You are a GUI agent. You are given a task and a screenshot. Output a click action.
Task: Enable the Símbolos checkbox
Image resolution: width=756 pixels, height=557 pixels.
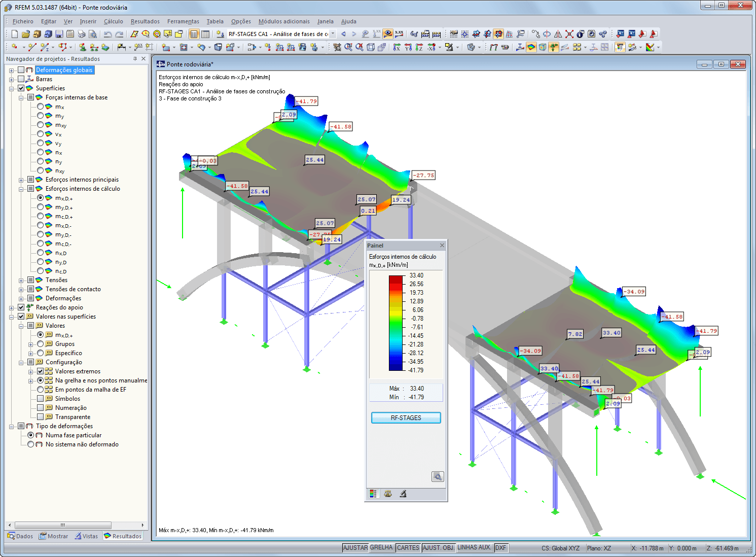41,399
